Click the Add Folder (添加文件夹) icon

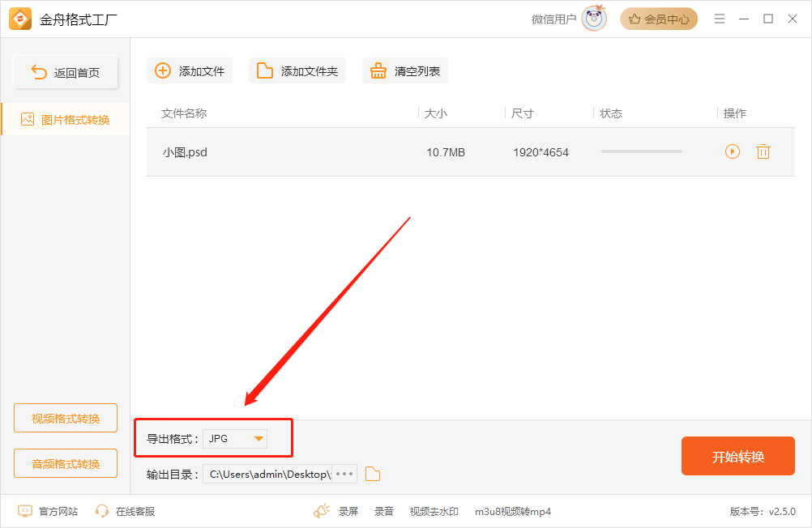(264, 70)
